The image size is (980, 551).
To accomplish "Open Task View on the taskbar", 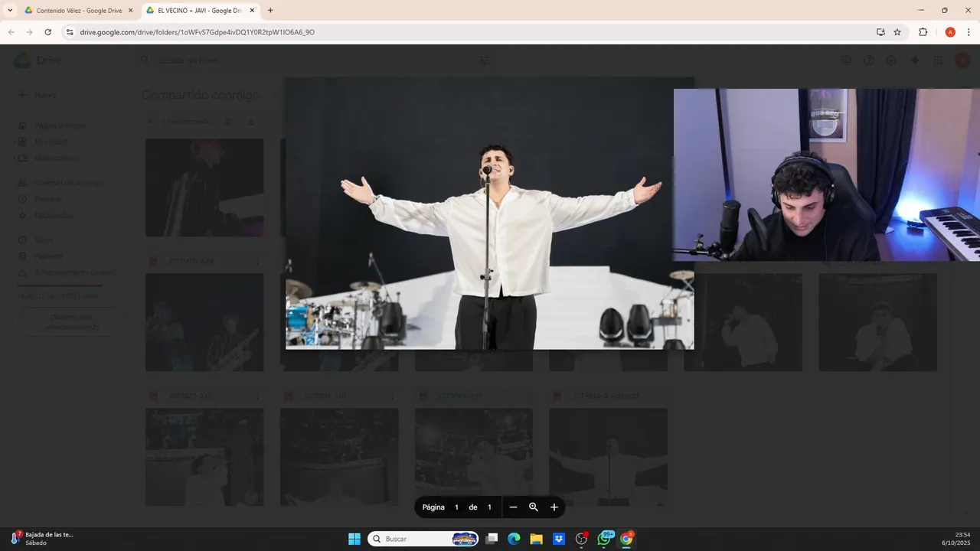I will (492, 539).
